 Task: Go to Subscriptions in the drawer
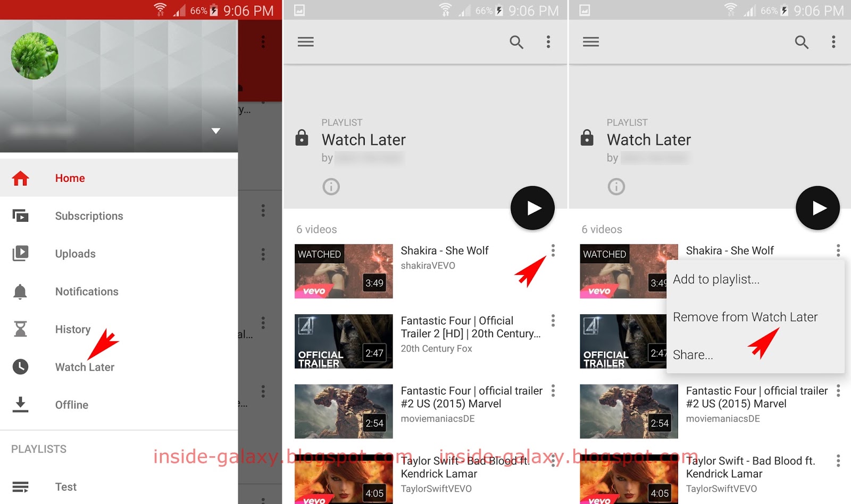pos(89,216)
